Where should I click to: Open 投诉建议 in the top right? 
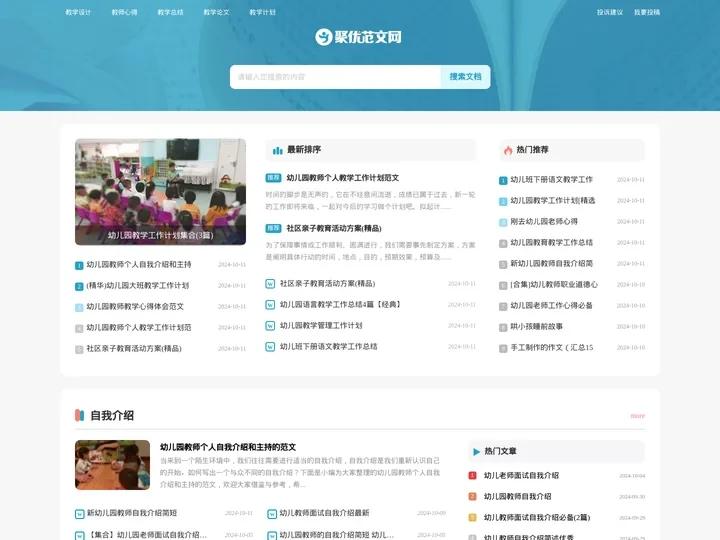[x=609, y=12]
